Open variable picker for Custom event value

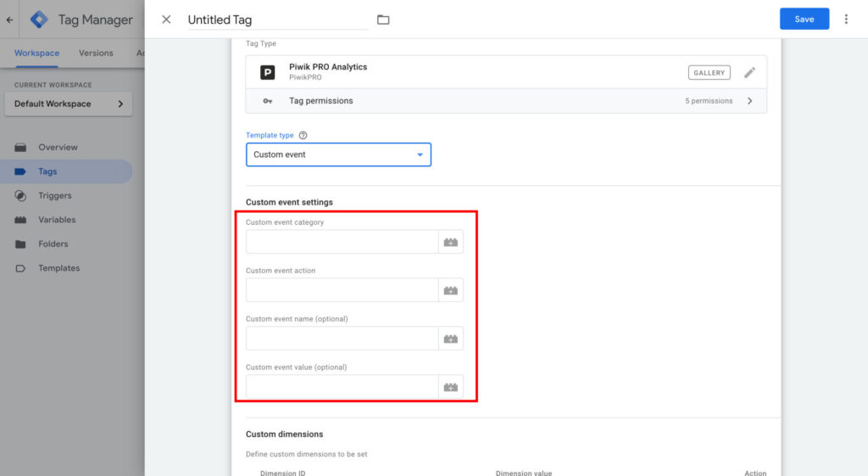pyautogui.click(x=451, y=387)
